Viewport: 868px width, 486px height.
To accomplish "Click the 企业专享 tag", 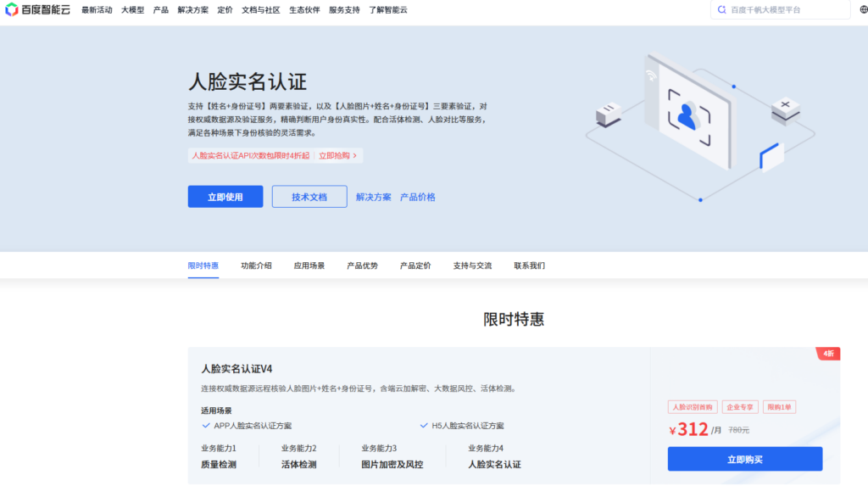I will pos(740,407).
